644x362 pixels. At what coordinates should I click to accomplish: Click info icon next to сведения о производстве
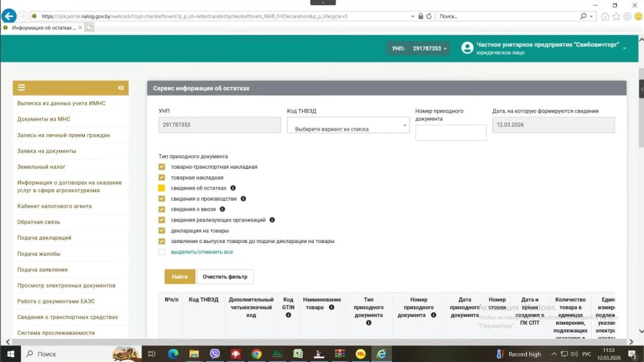[243, 199]
